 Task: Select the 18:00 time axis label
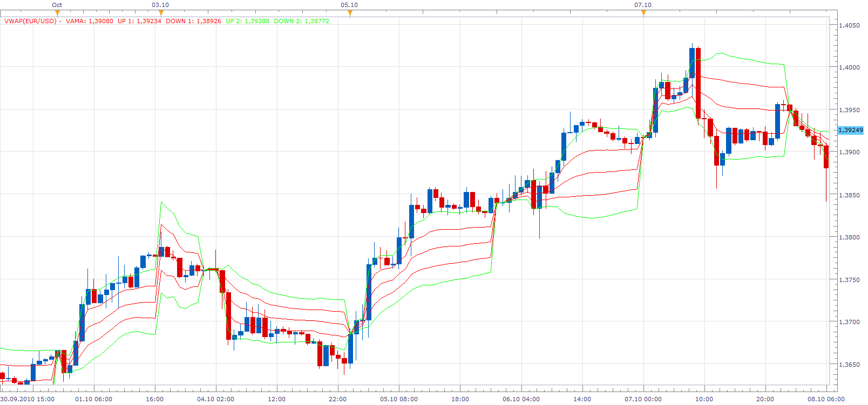click(x=460, y=399)
